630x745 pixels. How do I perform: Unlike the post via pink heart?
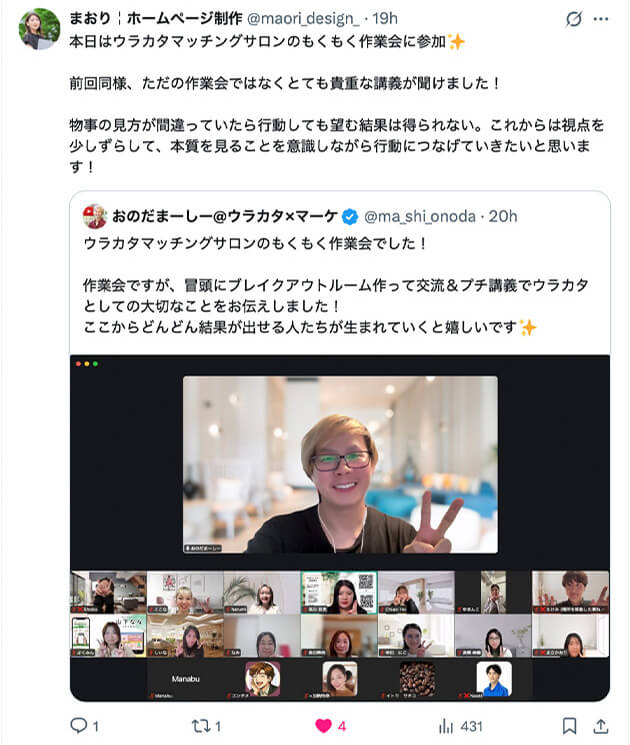coord(324,726)
